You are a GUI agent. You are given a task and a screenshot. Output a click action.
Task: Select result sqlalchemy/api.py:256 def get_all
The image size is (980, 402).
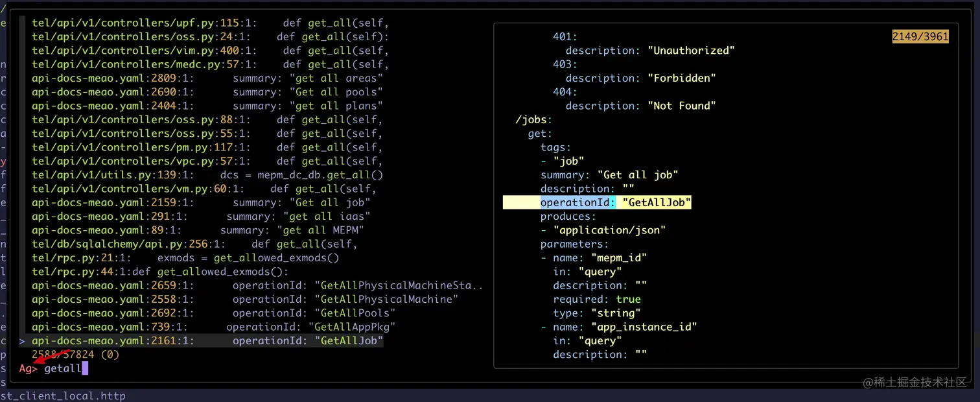(x=194, y=244)
